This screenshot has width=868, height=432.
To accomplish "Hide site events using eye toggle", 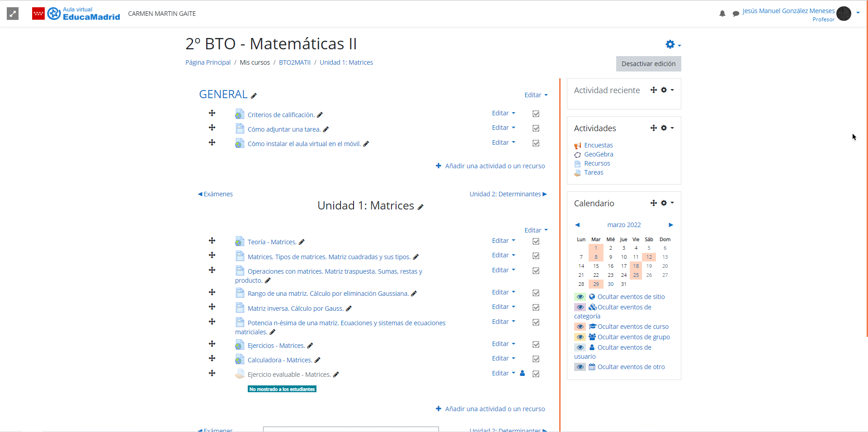I will pyautogui.click(x=580, y=297).
